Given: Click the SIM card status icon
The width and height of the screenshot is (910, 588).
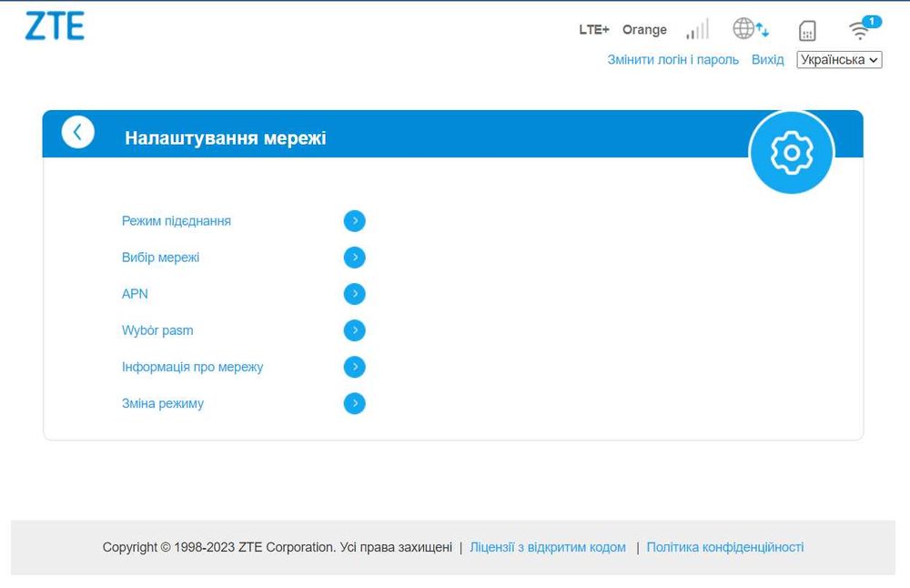Looking at the screenshot, I should [806, 30].
